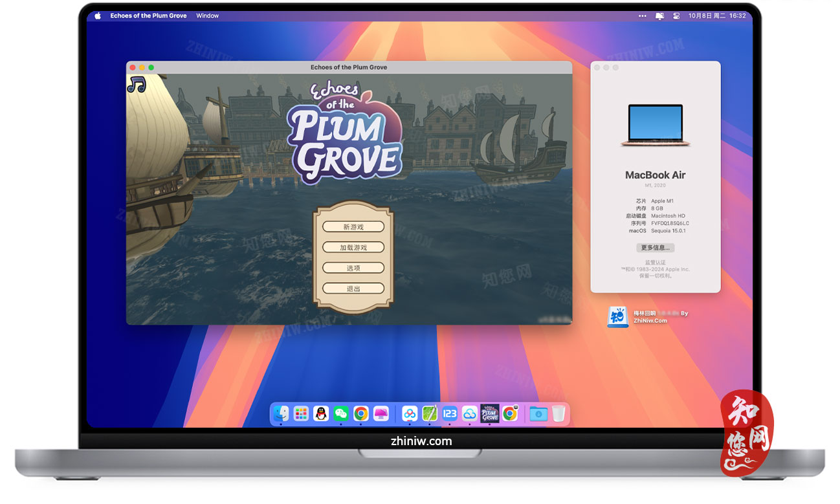This screenshot has width=840, height=504.
Task: Click the Sequoia 15.0.1 macOS value
Action: [669, 230]
